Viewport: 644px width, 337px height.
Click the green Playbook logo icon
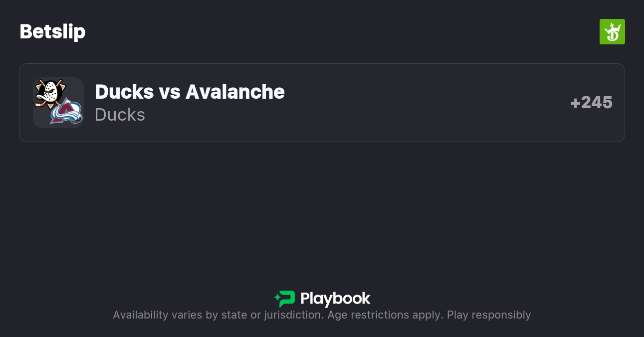click(x=286, y=299)
